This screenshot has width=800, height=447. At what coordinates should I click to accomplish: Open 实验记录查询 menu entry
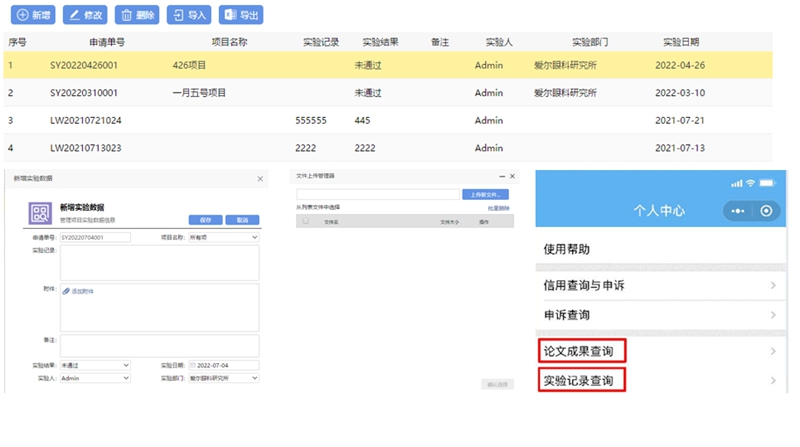point(580,381)
